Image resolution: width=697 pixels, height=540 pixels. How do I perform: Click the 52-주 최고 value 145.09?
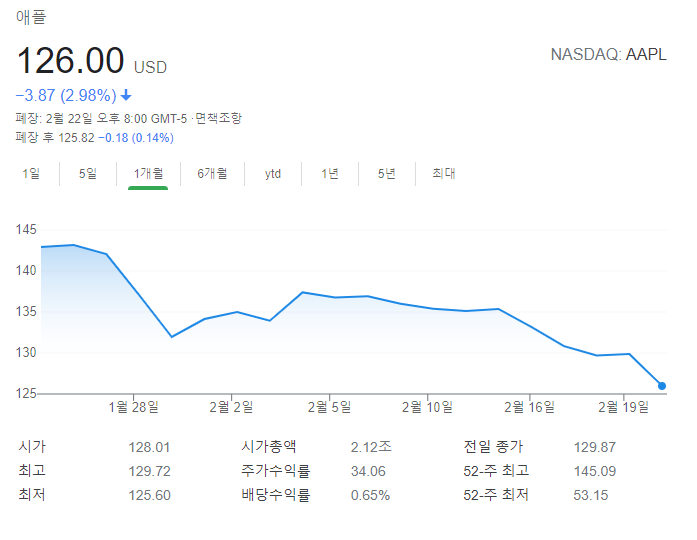click(x=595, y=471)
